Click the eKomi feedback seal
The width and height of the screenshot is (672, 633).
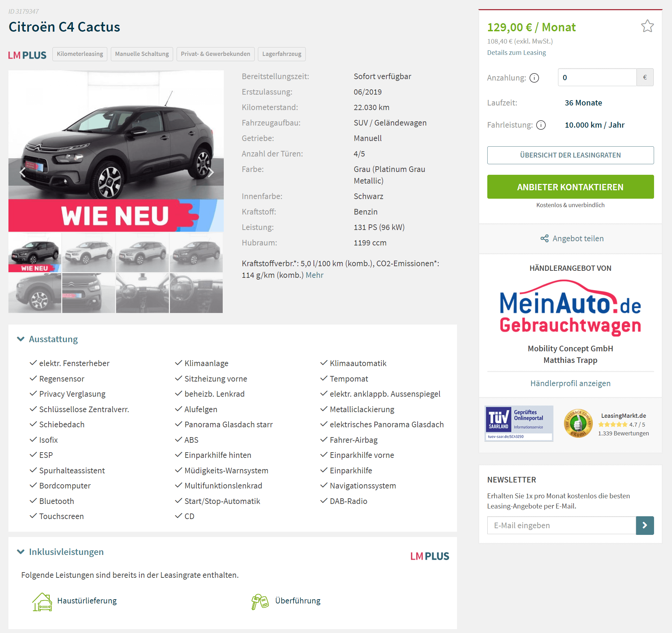point(578,423)
